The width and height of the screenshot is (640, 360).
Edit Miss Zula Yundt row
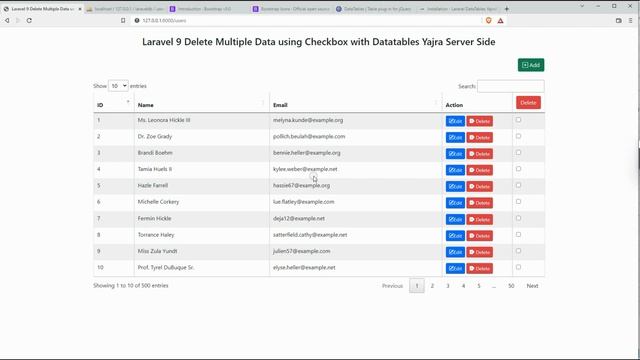coord(455,252)
